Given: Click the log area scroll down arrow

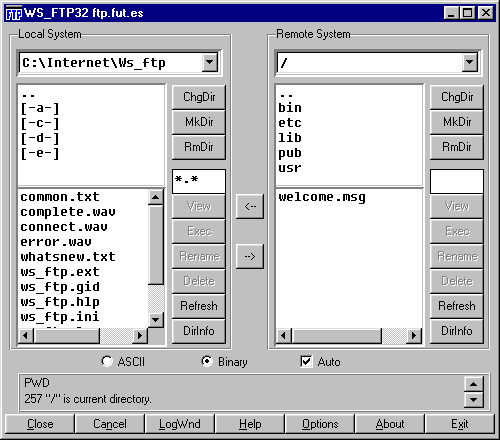Looking at the screenshot, I should [473, 399].
